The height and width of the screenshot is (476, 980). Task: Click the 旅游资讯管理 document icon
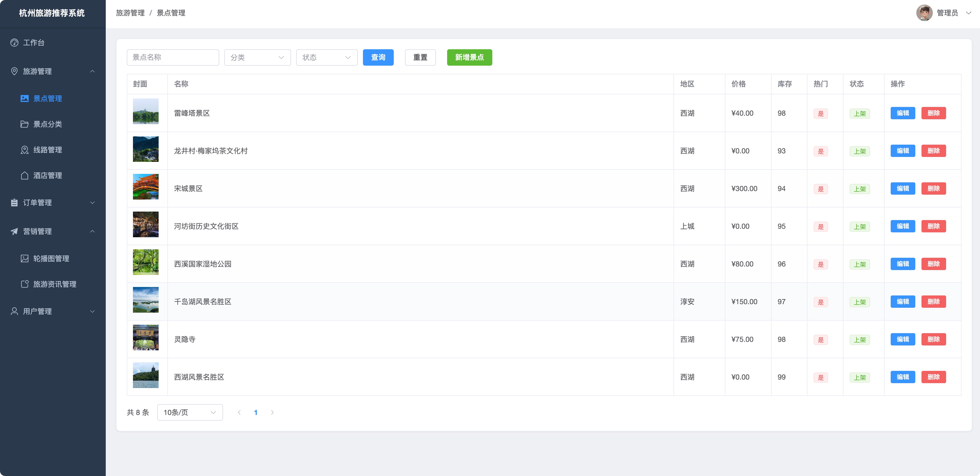(x=25, y=284)
